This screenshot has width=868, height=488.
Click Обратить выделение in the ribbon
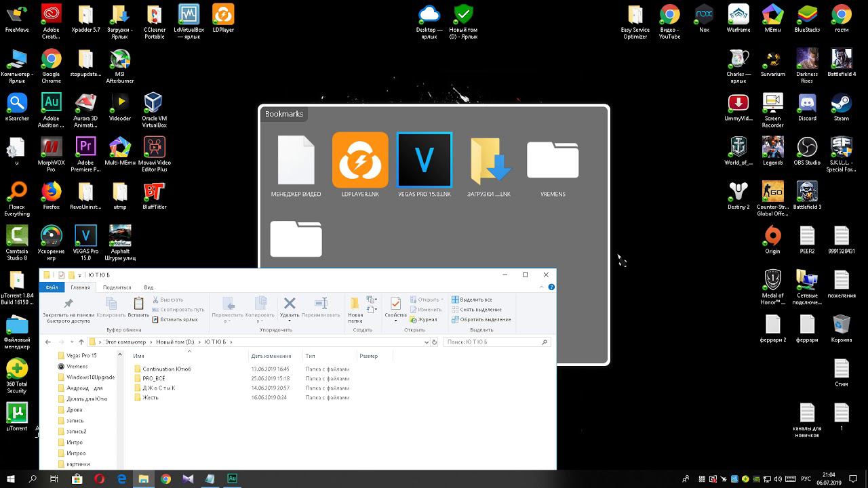[x=481, y=319]
